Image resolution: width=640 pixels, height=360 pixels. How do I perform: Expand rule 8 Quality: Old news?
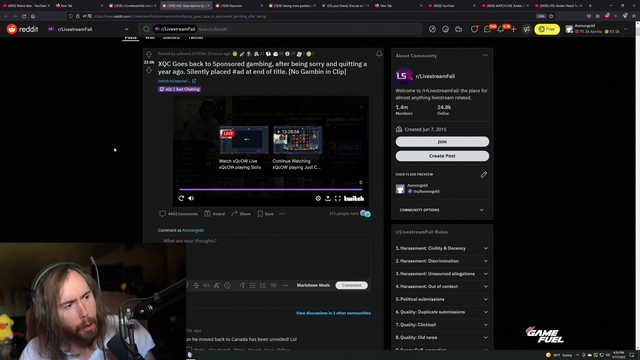click(x=442, y=338)
